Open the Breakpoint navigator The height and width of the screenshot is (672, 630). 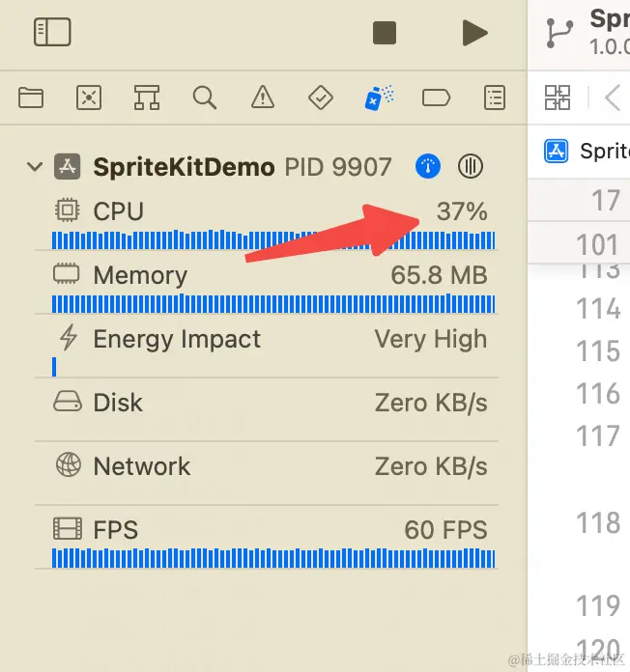pos(437,97)
